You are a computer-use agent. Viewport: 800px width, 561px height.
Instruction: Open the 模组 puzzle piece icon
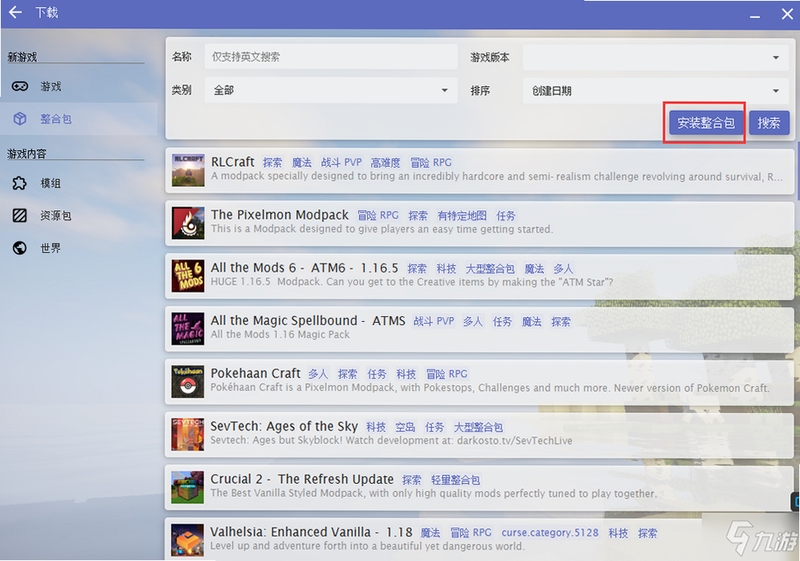[19, 183]
